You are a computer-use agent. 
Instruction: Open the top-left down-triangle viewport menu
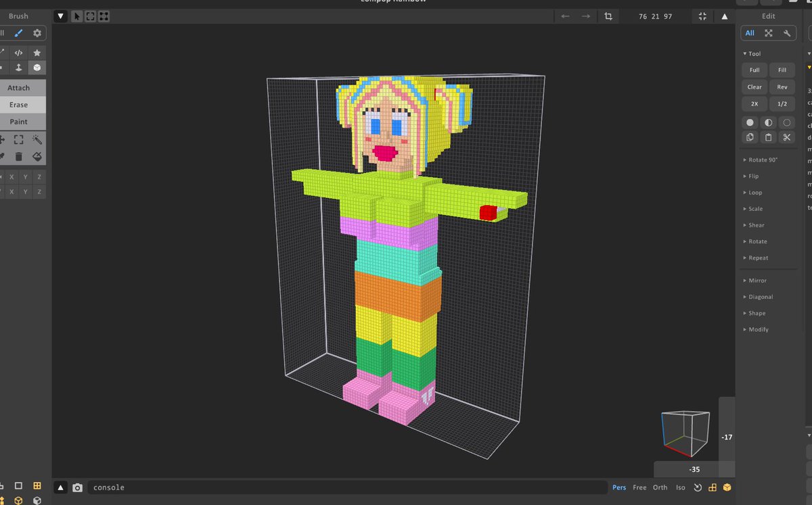coord(61,16)
